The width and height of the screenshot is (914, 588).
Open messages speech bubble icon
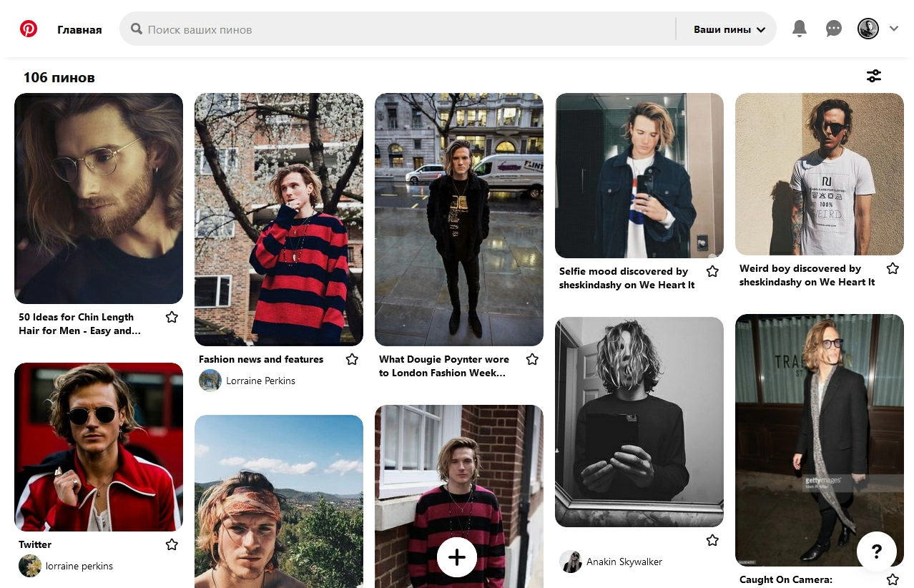coord(834,29)
